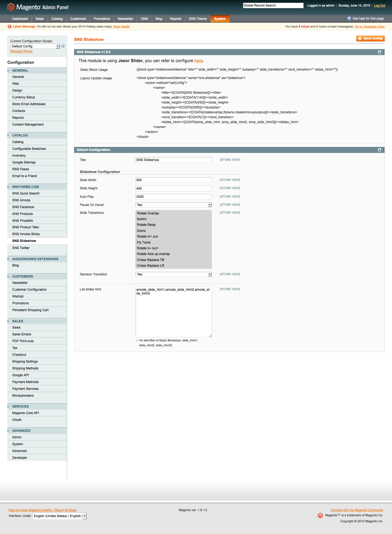Click the Magento logo icon in header
Viewport: 392px width, 534px height.
[x=11, y=7]
